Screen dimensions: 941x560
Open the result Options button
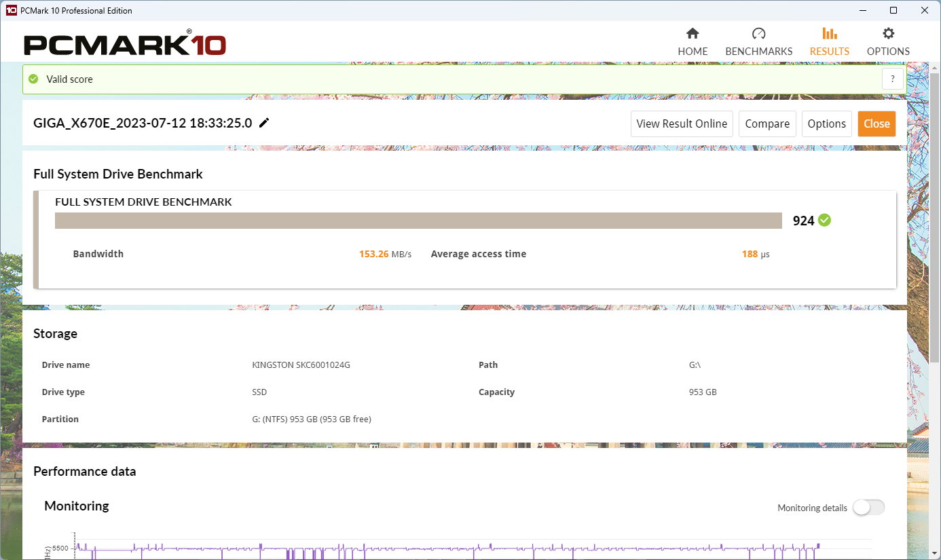tap(827, 124)
